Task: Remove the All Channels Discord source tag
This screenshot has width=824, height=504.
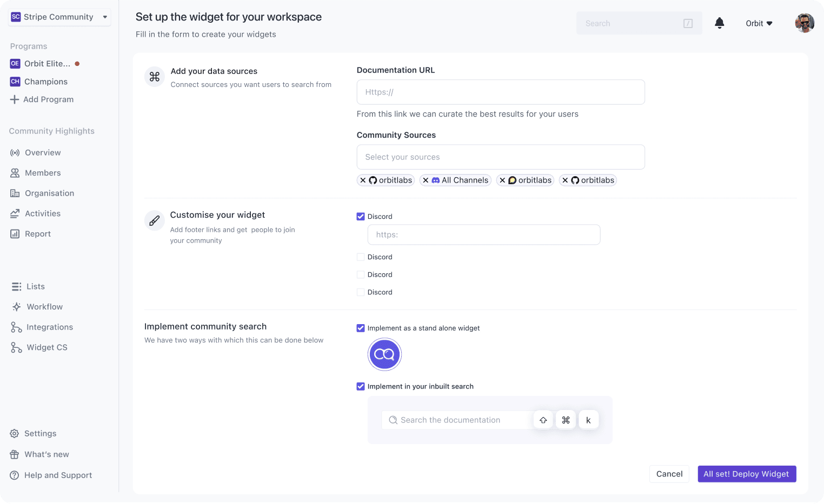Action: click(426, 180)
